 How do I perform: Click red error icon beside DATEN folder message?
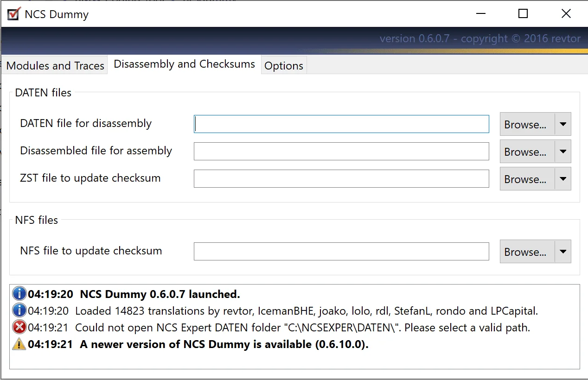[x=19, y=327]
